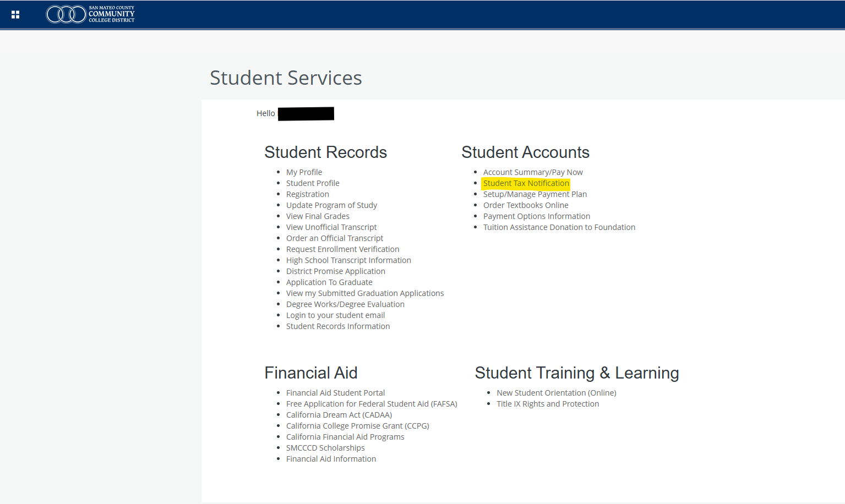Open California Dream Act (CADAA)

coord(339,415)
